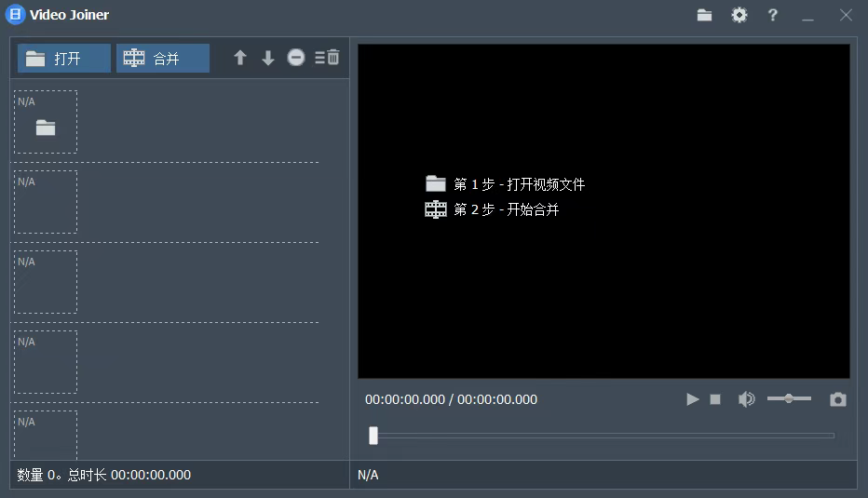The width and height of the screenshot is (868, 498).
Task: Click folder icon in first N/A slot
Action: pyautogui.click(x=46, y=128)
